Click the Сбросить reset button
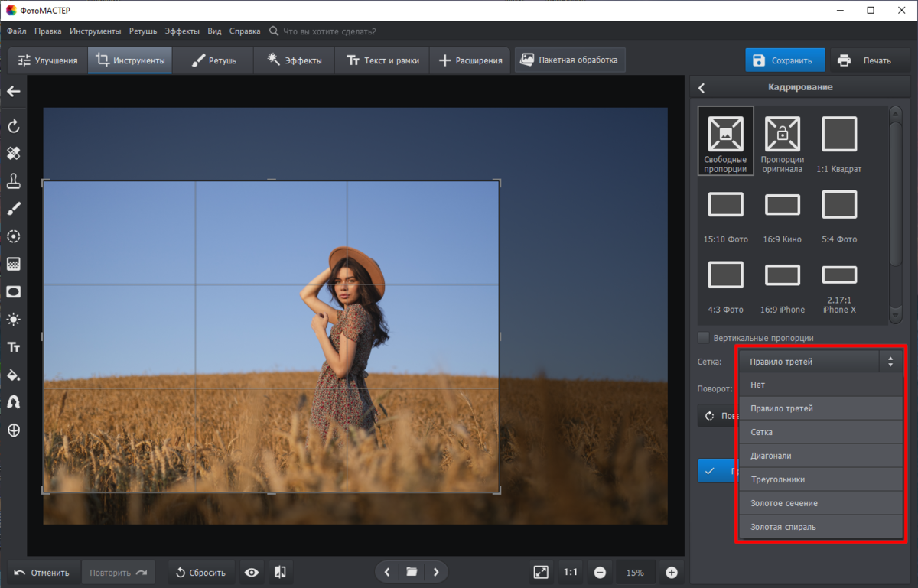 pyautogui.click(x=201, y=572)
